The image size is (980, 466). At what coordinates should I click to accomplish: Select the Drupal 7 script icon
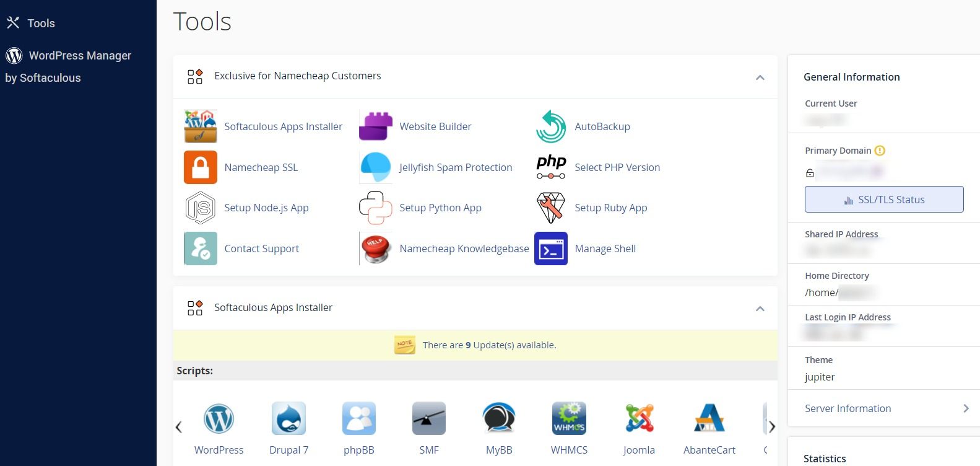pos(288,419)
